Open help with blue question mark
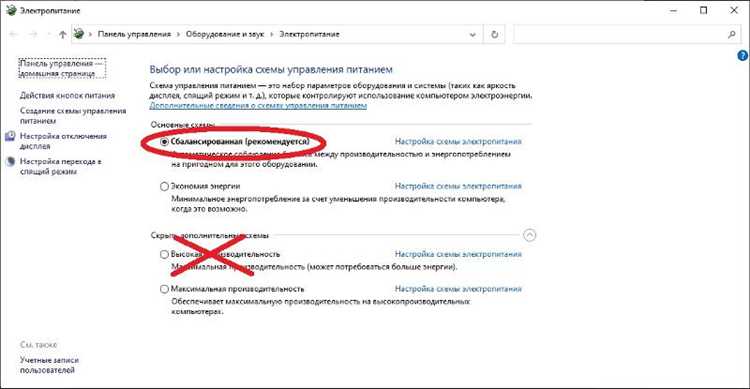This screenshot has height=389, width=750. pos(742,56)
